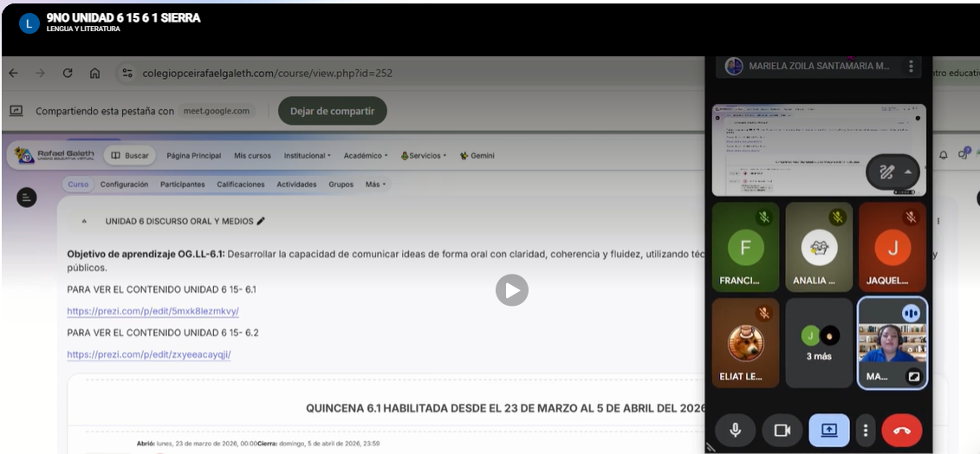The width and height of the screenshot is (980, 454).
Task: Click the address bar URL field
Action: (267, 74)
